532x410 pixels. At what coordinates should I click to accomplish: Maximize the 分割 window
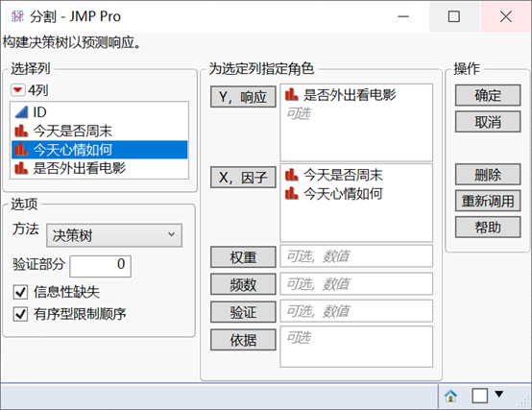pos(454,16)
